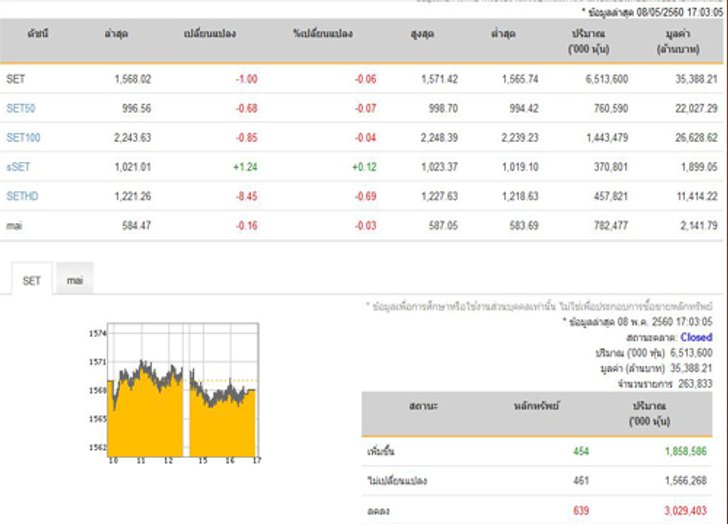Screen dimensions: 728x524
Task: Click mai change value -0.16
Action: coord(247,226)
